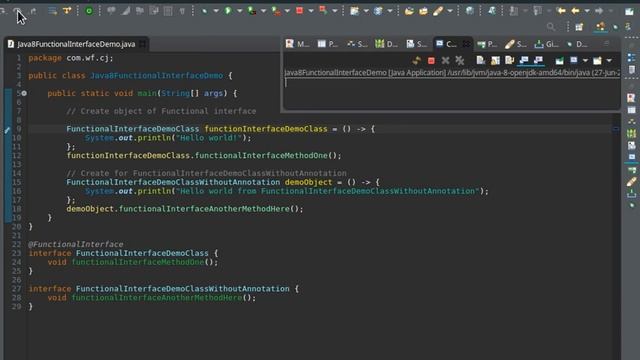Click the 'package com.wf.cj;' code line
Image resolution: width=640 pixels, height=360 pixels.
71,58
